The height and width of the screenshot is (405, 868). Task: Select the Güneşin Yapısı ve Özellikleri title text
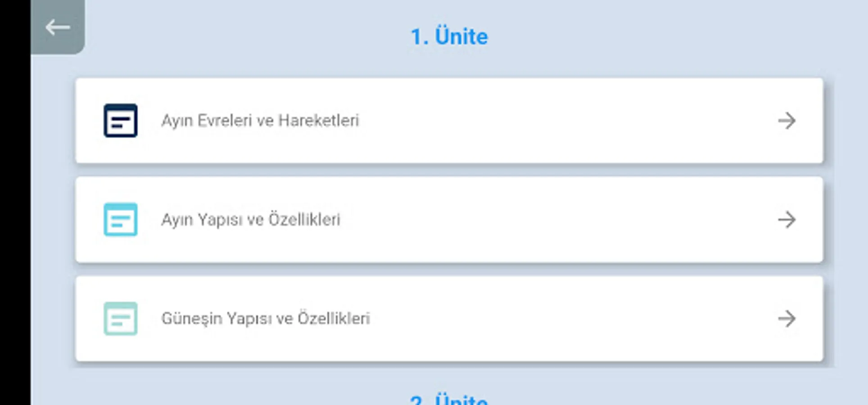point(266,319)
